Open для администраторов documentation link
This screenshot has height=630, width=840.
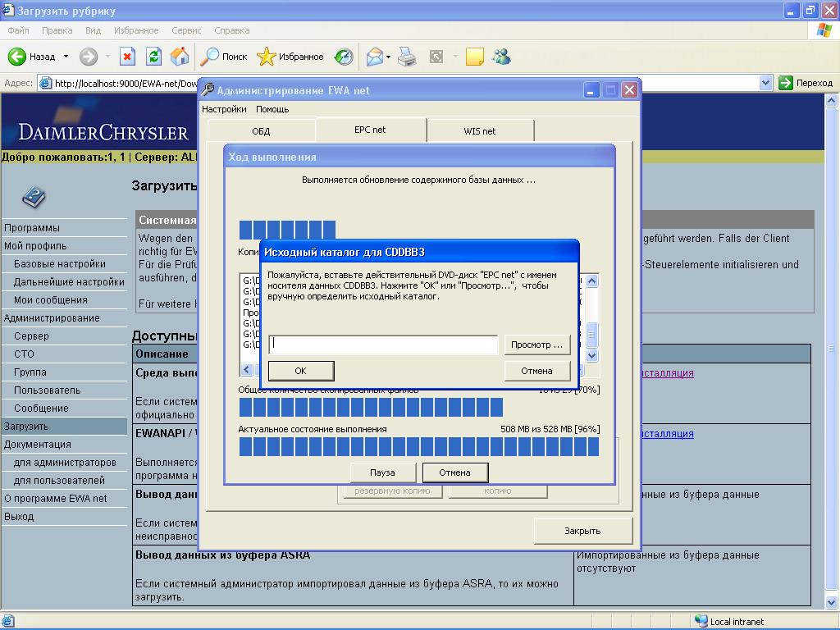tap(65, 463)
